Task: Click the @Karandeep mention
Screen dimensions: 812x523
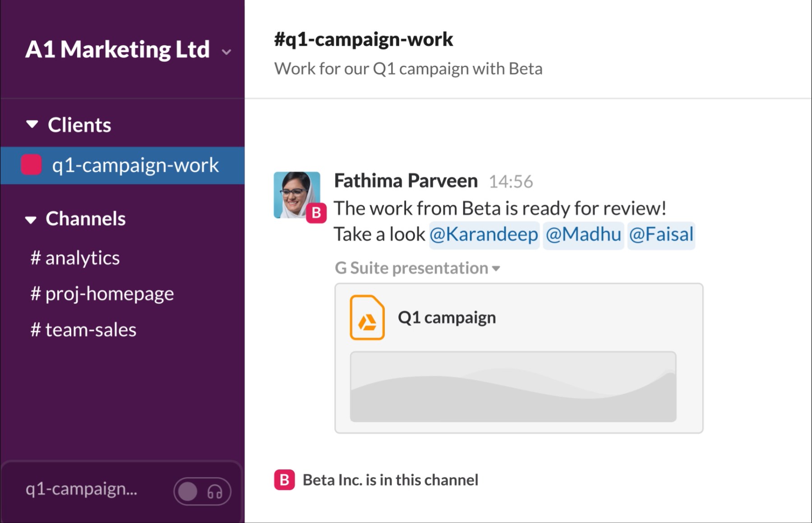Action: tap(484, 235)
